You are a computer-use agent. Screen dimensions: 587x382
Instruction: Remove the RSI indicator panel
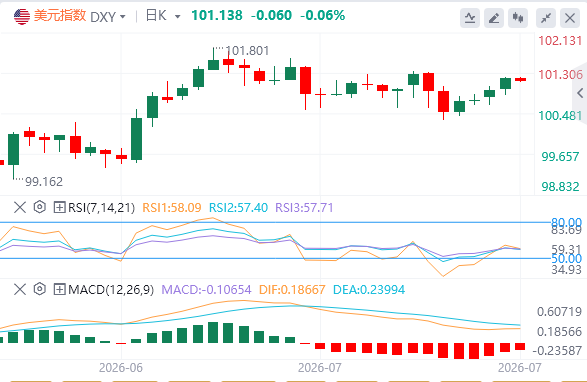click(x=20, y=207)
